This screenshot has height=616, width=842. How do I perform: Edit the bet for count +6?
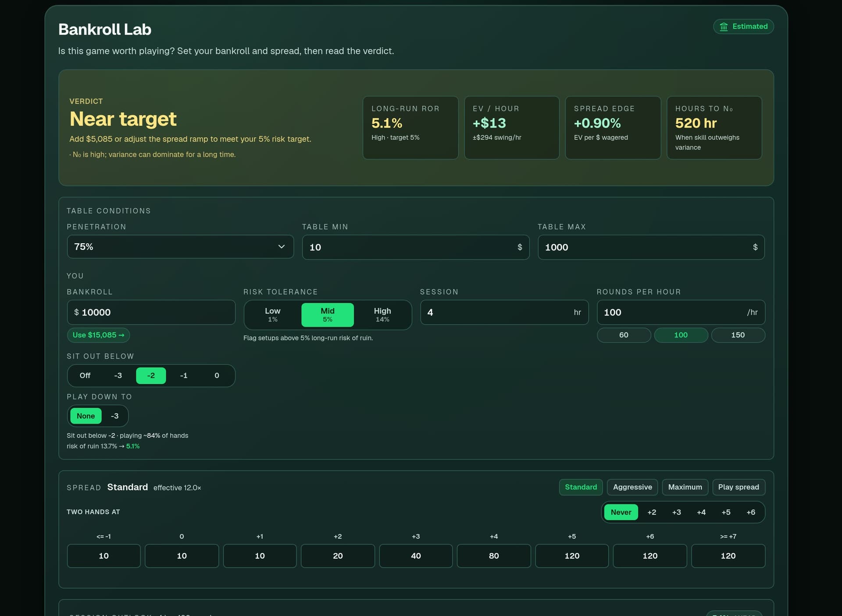[650, 556]
